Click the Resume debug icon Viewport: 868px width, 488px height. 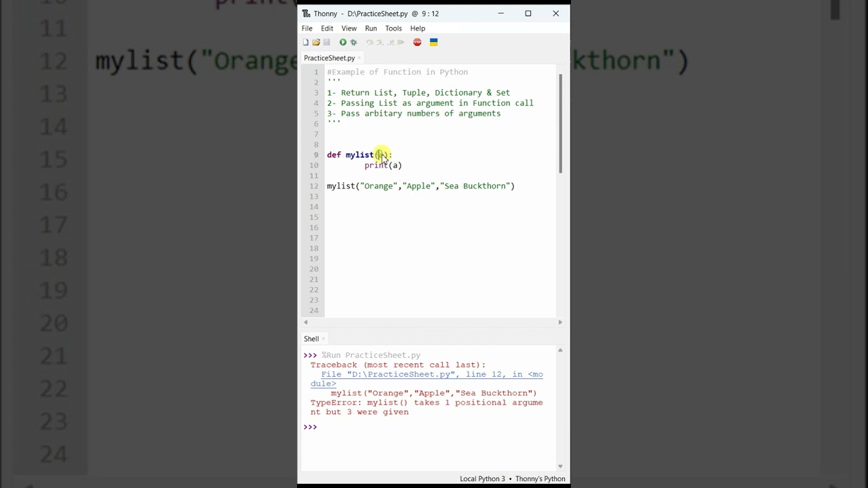(401, 42)
